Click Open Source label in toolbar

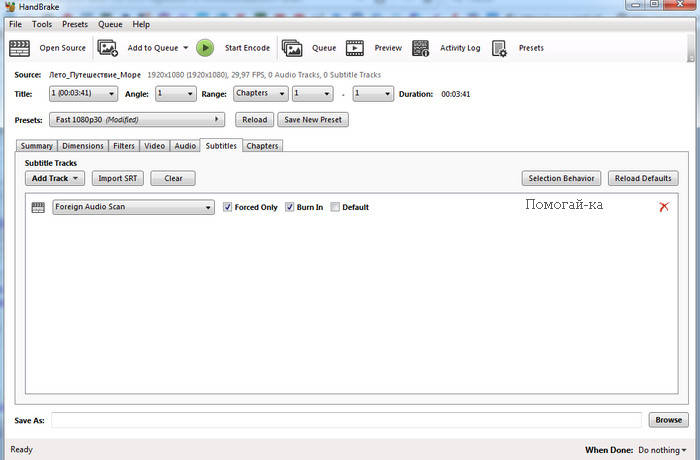pos(62,48)
